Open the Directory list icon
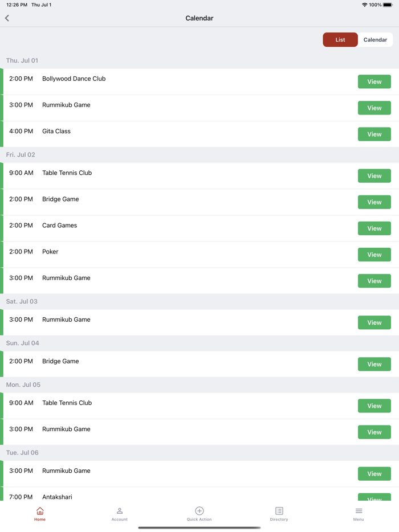 click(x=279, y=511)
